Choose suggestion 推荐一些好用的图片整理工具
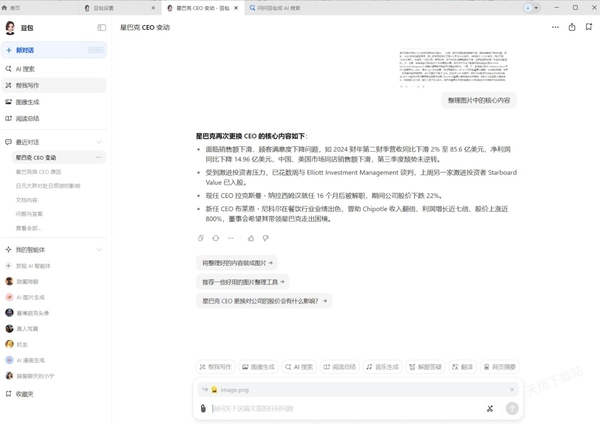This screenshot has width=600, height=424. click(x=243, y=282)
